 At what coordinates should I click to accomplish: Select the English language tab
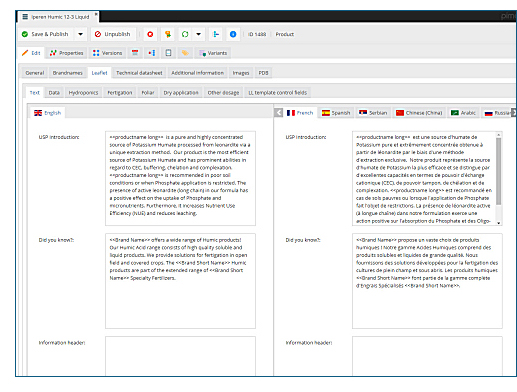pos(48,113)
